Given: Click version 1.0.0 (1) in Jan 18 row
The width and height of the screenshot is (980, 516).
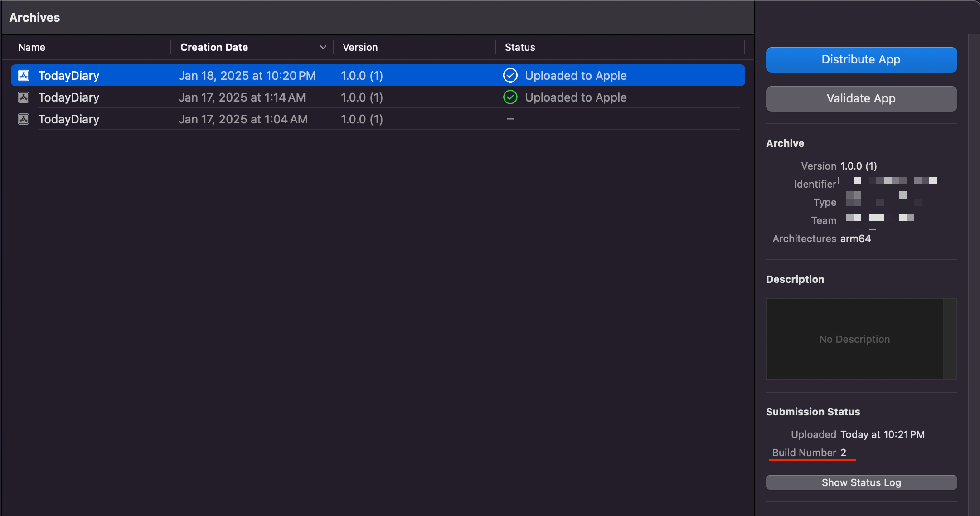Looking at the screenshot, I should coord(362,76).
